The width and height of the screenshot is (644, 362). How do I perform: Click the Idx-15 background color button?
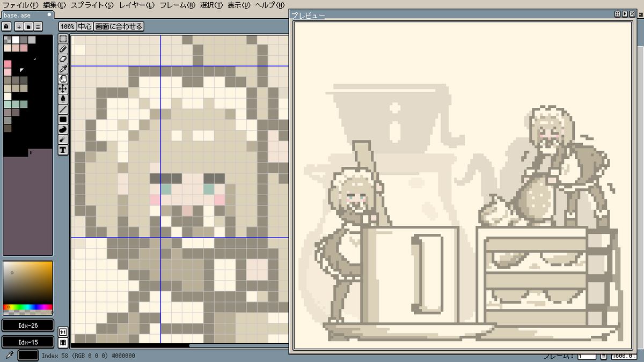(28, 342)
